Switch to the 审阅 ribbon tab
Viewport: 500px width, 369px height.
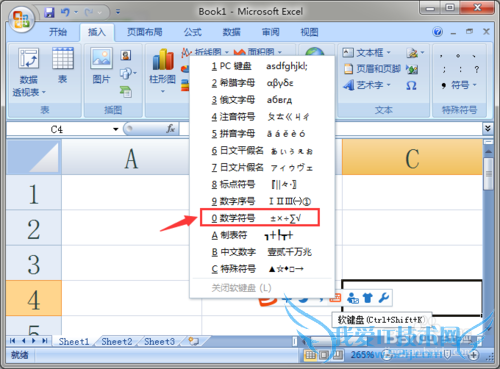(x=270, y=32)
